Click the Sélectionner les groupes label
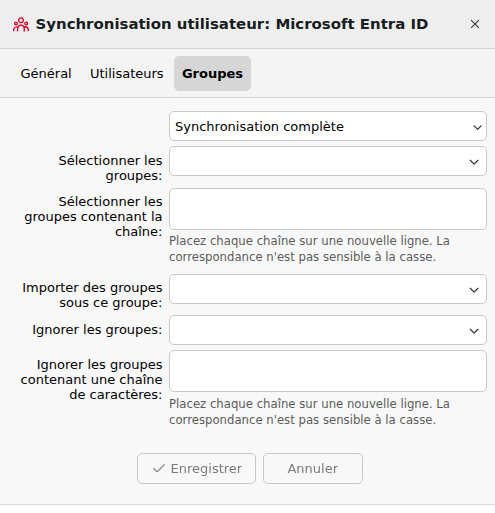 111,168
